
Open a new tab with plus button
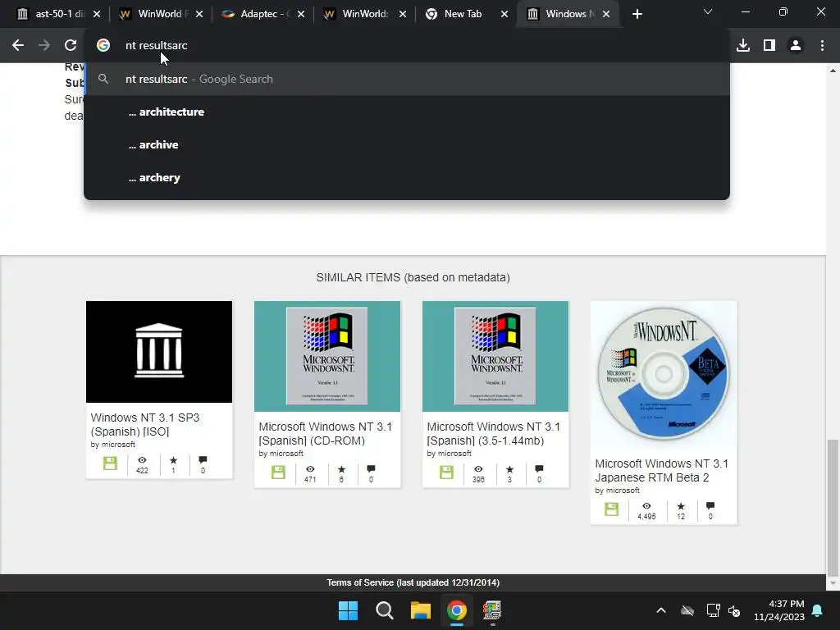point(637,14)
